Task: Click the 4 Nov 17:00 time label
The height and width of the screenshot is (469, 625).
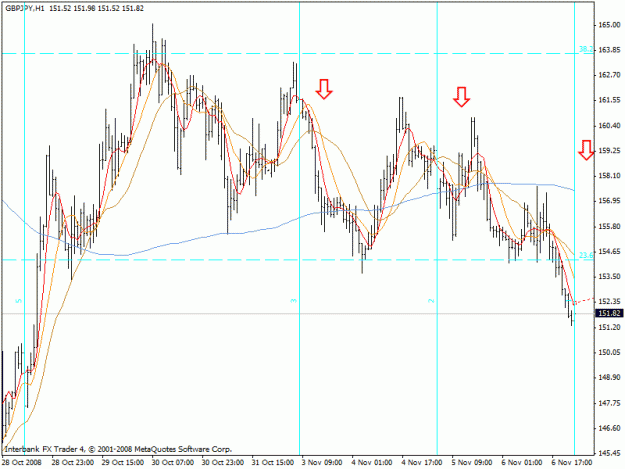Action: 422,463
